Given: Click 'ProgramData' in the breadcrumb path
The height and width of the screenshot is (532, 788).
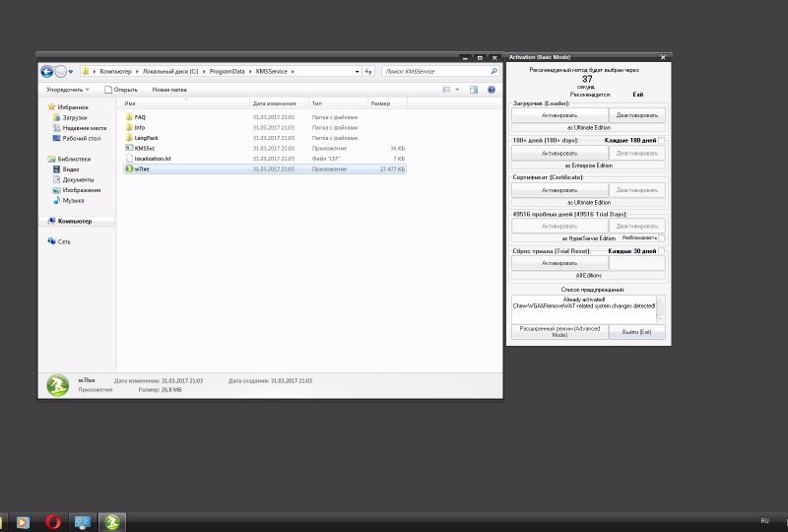Looking at the screenshot, I should (228, 71).
